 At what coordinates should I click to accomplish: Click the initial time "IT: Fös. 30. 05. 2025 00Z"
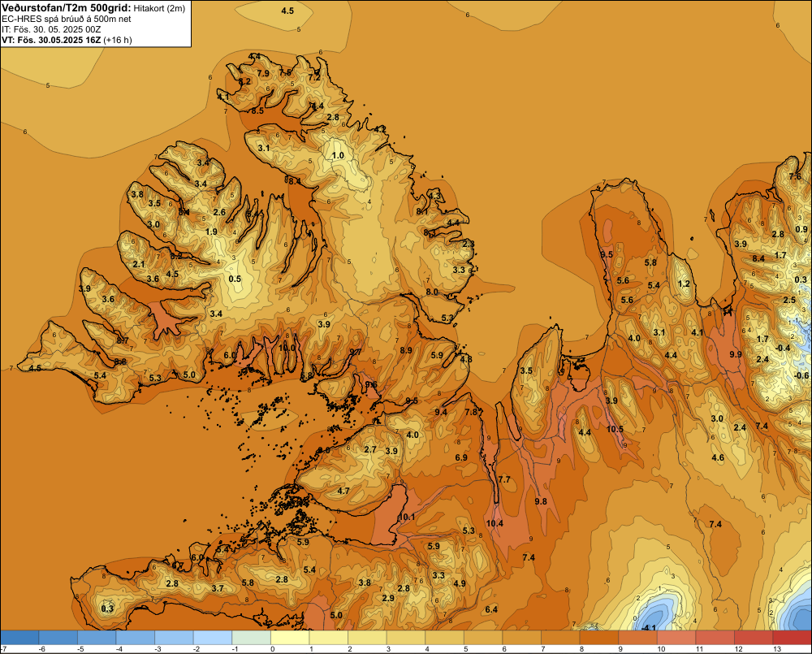[x=51, y=29]
